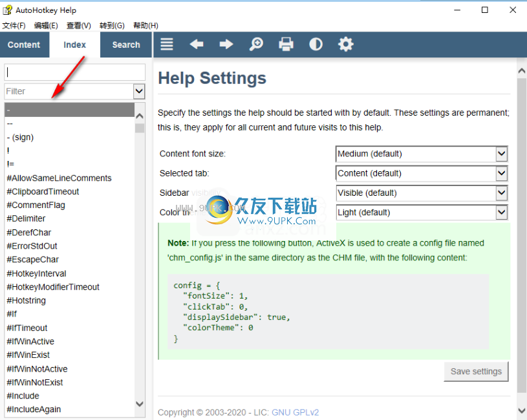This screenshot has width=527, height=420.
Task: Select #IfTimeout in the index
Action: click(70, 328)
